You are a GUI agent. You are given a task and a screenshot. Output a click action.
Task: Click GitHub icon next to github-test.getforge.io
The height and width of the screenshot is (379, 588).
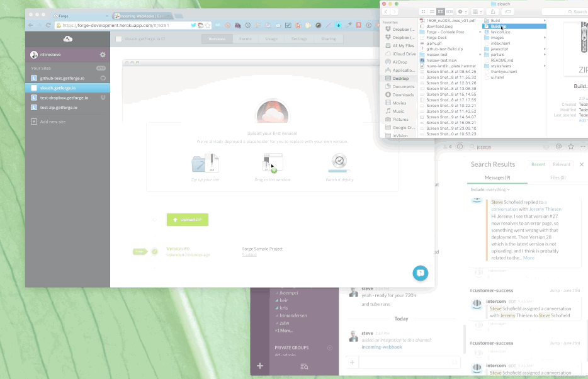pyautogui.click(x=103, y=78)
